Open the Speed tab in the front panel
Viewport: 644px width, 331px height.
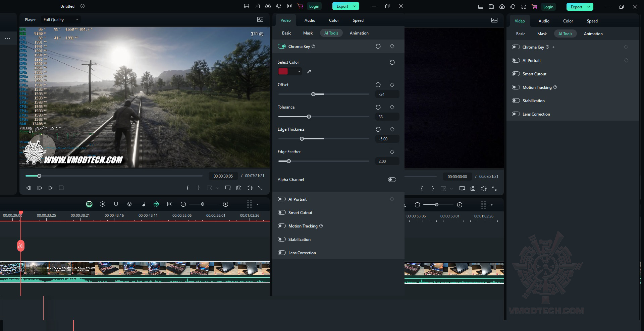click(358, 20)
